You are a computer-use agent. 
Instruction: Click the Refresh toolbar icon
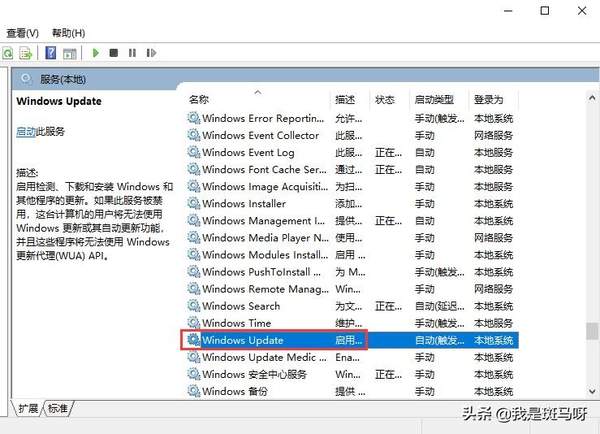click(8, 53)
